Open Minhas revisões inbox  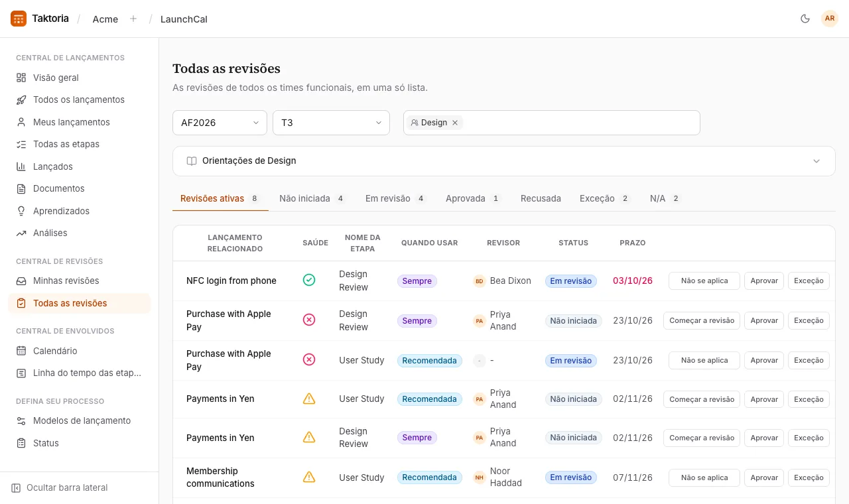pyautogui.click(x=80, y=281)
